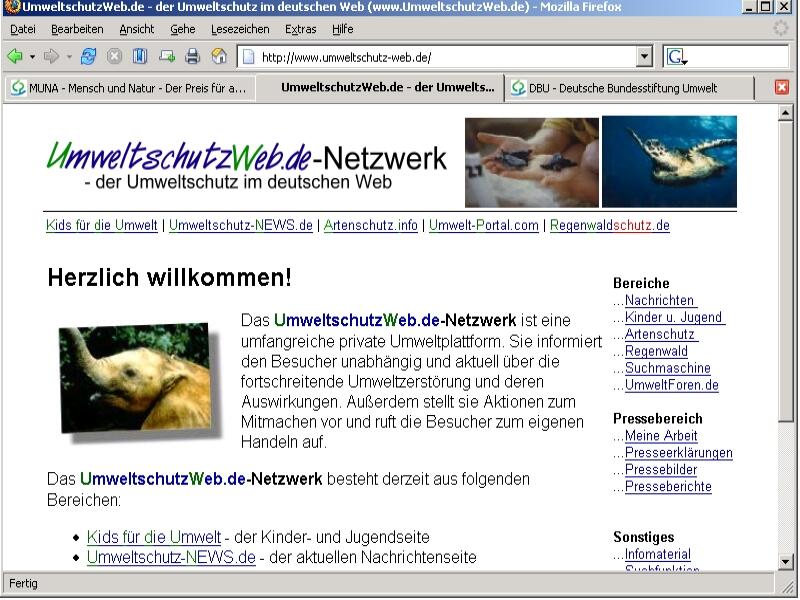Screen dimensions: 800x600
Task: Click the page scrollbar down arrow
Action: tap(785, 561)
